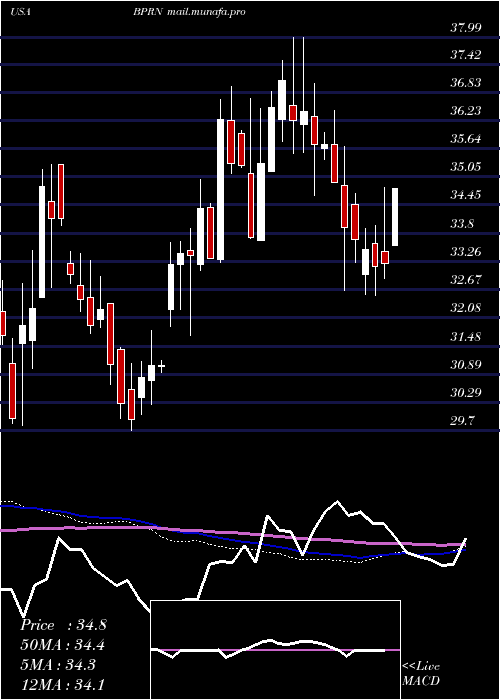The width and height of the screenshot is (500, 700).
Task: Click the 37.99 price axis label
Action: click(466, 27)
